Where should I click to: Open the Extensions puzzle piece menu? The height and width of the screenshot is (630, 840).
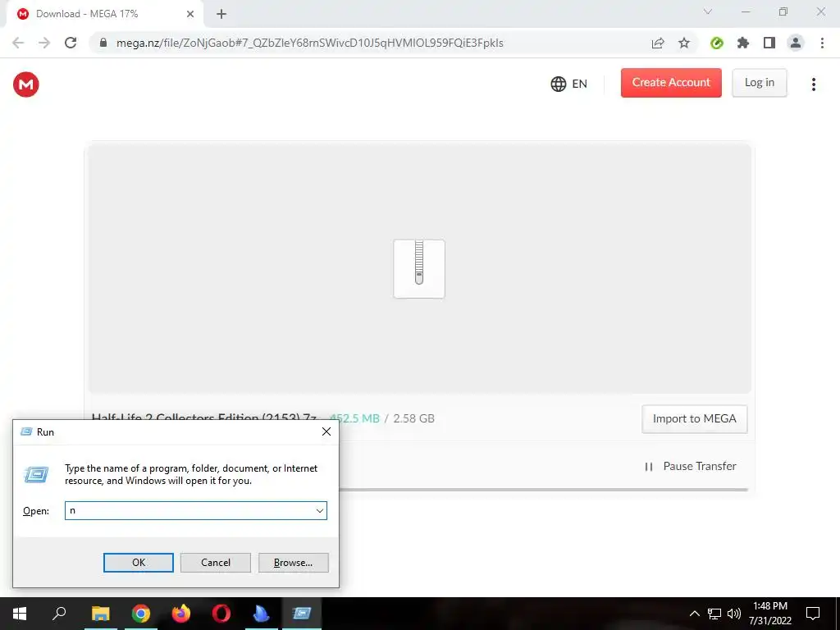click(742, 43)
